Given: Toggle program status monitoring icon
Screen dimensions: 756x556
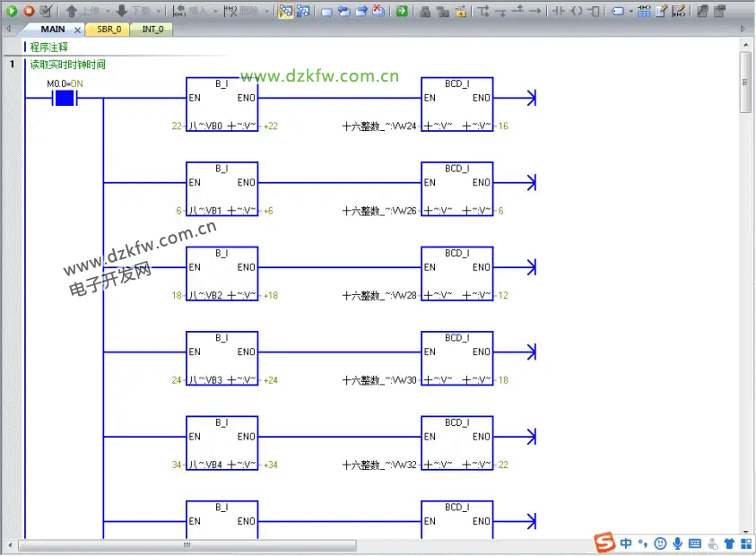Looking at the screenshot, I should pos(286,11).
